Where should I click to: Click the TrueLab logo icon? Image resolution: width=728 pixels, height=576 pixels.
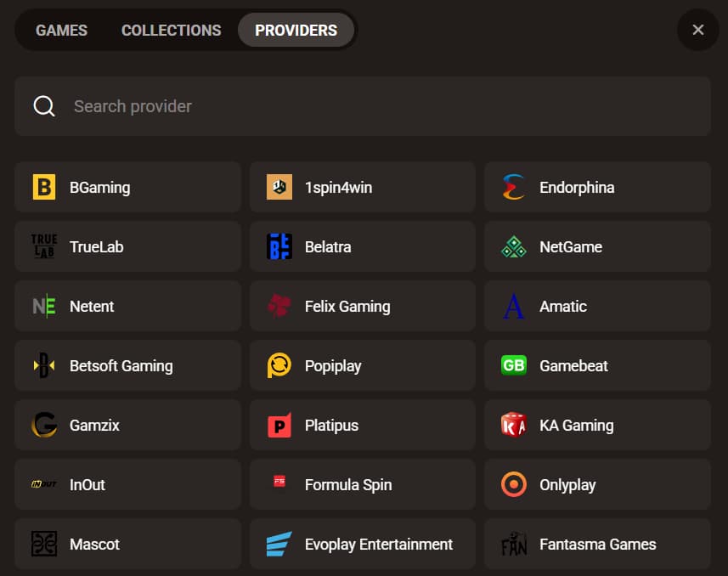44,246
